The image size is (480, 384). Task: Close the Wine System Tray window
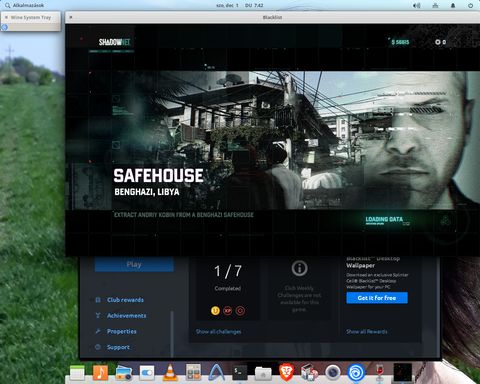coord(6,17)
